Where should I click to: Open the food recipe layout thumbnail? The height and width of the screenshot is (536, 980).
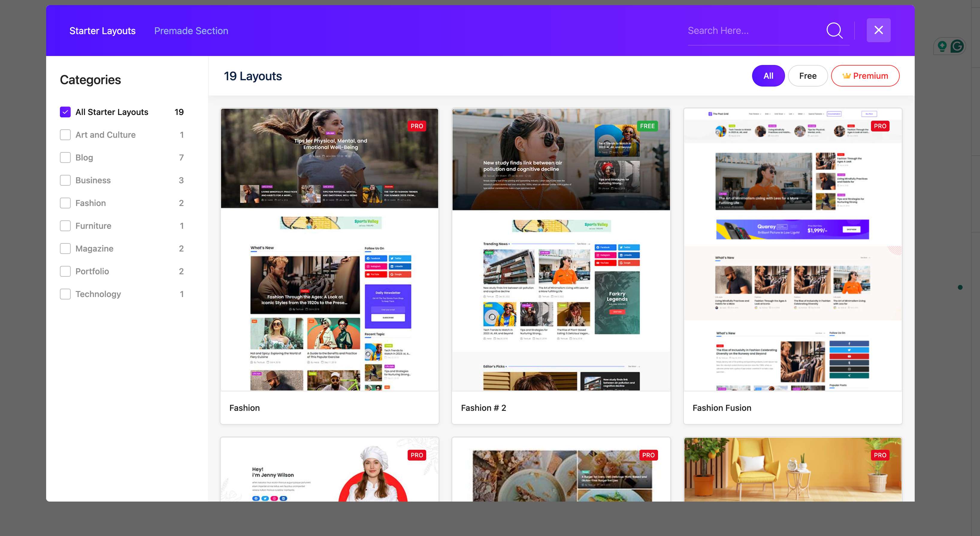(x=561, y=470)
